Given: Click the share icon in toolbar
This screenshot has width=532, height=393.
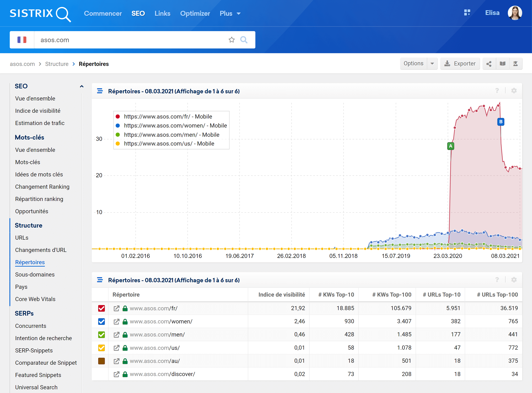Looking at the screenshot, I should pyautogui.click(x=489, y=64).
